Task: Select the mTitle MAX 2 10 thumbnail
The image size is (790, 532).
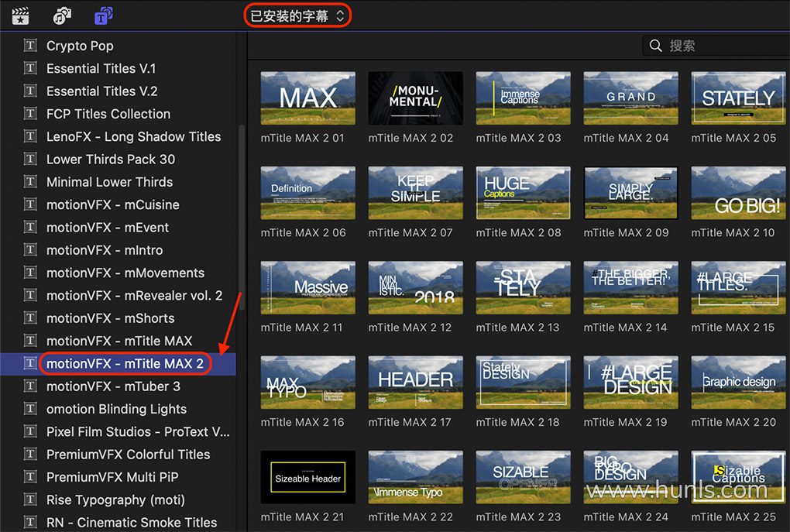Action: point(739,193)
